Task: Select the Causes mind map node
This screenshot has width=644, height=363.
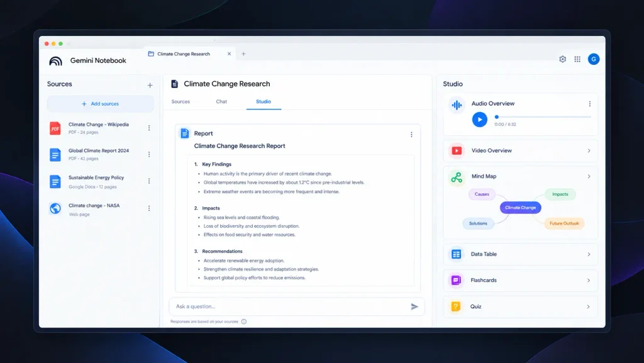Action: click(x=482, y=194)
